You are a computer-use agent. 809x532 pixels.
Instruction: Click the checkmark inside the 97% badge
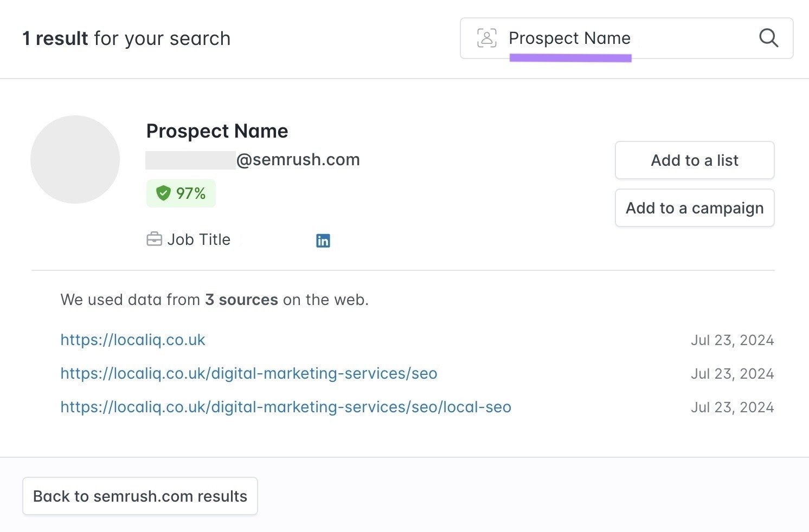pos(164,193)
